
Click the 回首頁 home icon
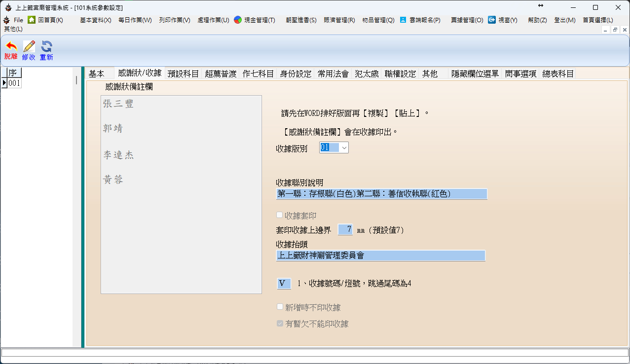pyautogui.click(x=32, y=20)
